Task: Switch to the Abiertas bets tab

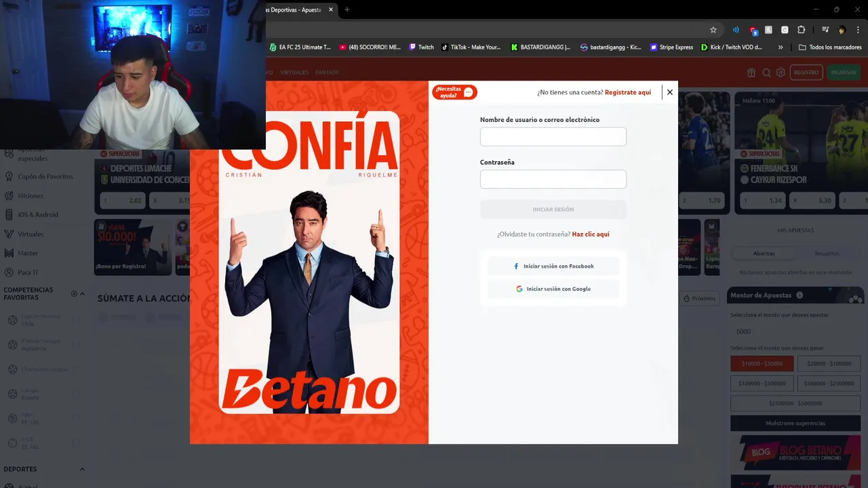Action: 764,253
